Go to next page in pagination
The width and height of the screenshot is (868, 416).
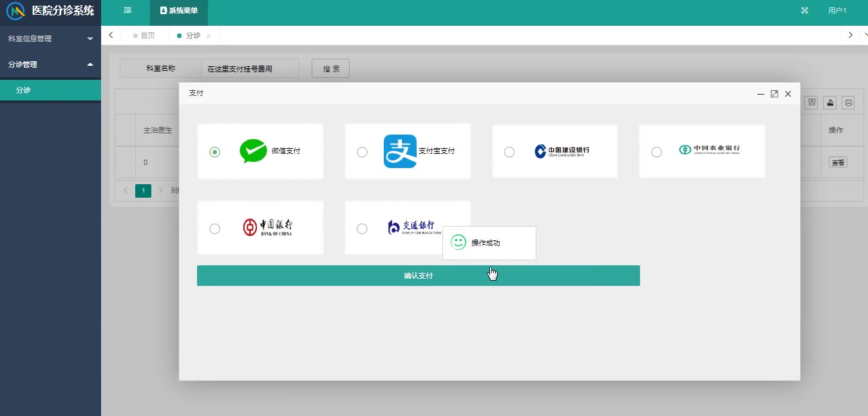tap(161, 191)
